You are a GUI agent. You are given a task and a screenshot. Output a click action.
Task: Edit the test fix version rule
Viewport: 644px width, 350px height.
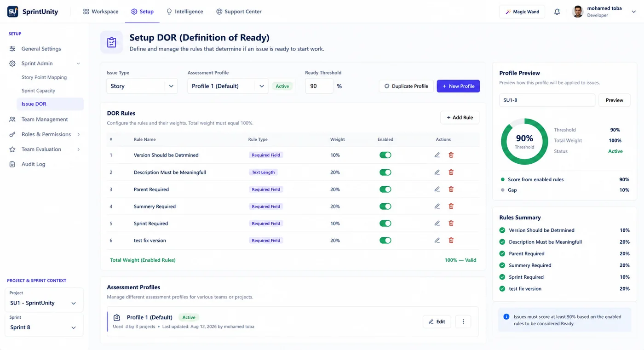pyautogui.click(x=437, y=240)
